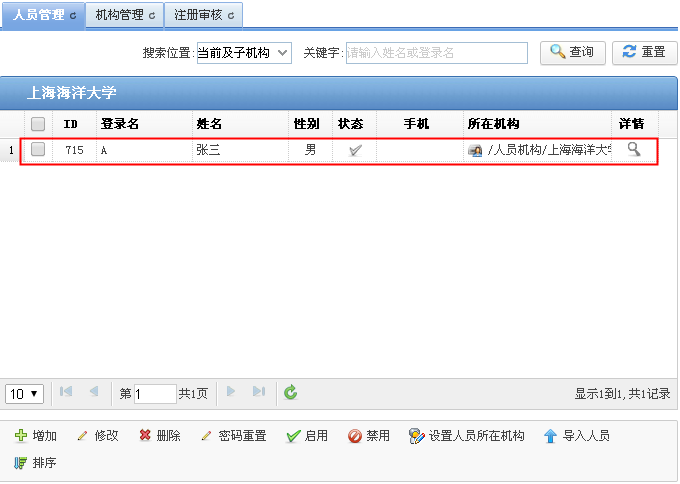Switch to the 机构管理 tab
Viewport: 680px width, 484px height.
(x=124, y=15)
